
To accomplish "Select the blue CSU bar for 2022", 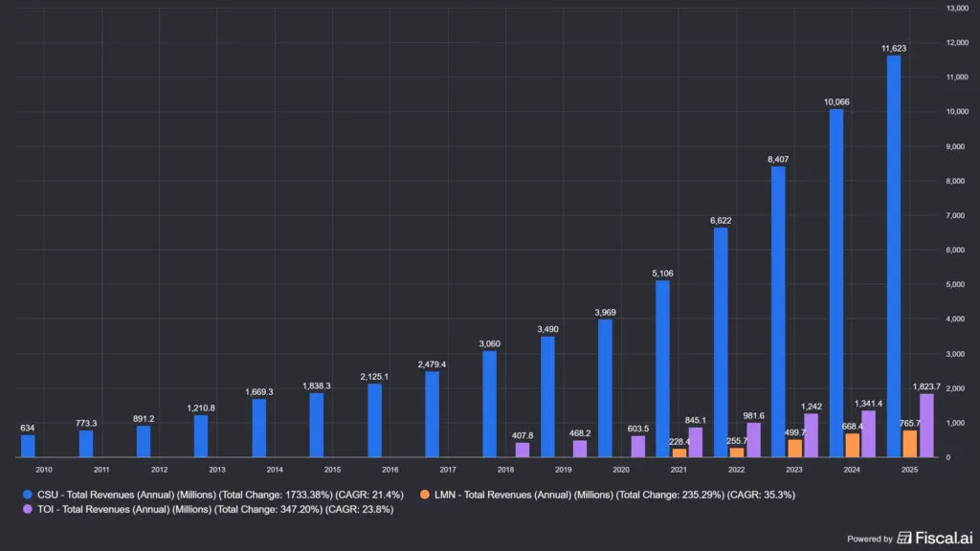I will coord(721,342).
